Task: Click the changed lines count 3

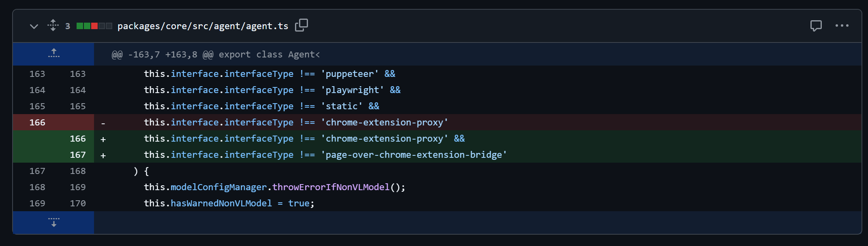Action: (68, 26)
